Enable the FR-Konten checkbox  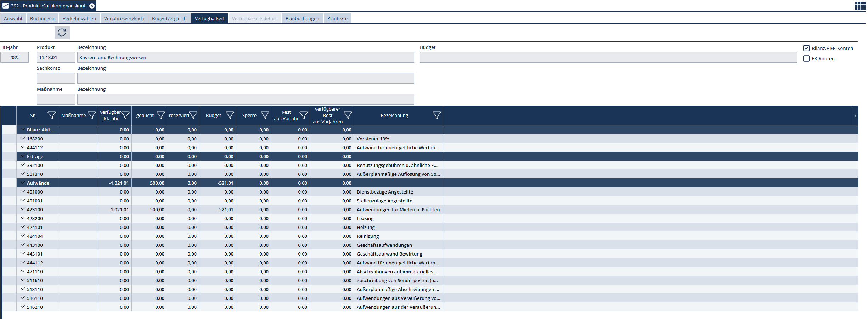(806, 58)
